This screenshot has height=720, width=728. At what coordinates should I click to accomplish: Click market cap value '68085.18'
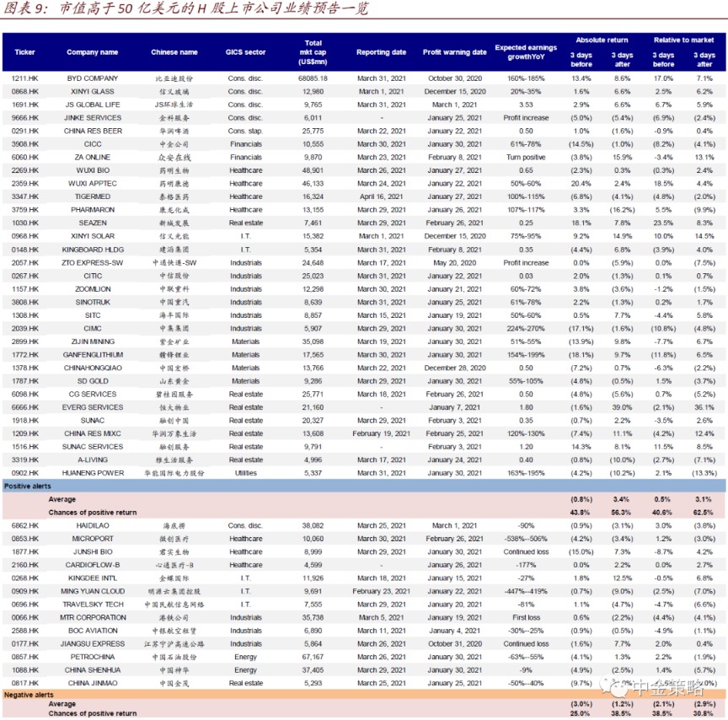tap(313, 78)
